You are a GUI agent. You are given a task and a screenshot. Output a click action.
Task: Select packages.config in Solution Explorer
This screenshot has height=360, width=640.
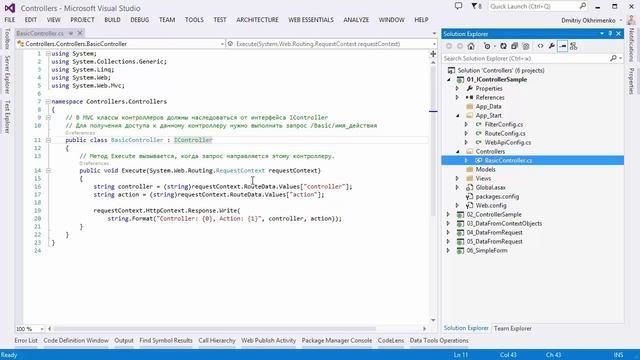[x=497, y=196]
